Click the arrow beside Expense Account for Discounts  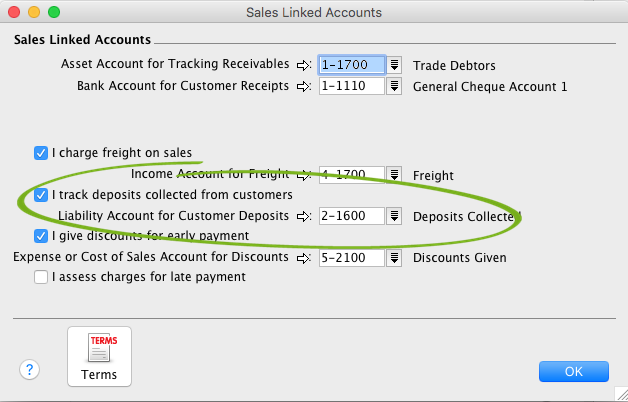pos(305,258)
